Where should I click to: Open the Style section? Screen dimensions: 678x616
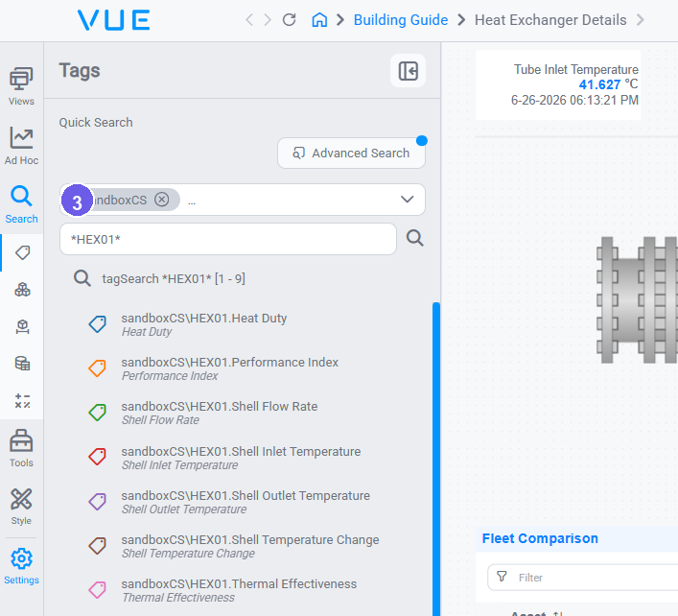[x=21, y=507]
